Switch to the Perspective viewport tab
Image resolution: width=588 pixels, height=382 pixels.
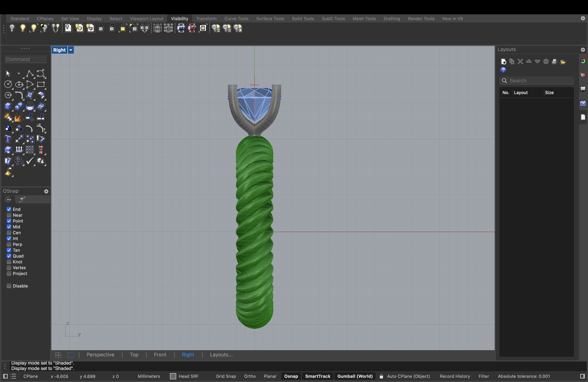100,355
